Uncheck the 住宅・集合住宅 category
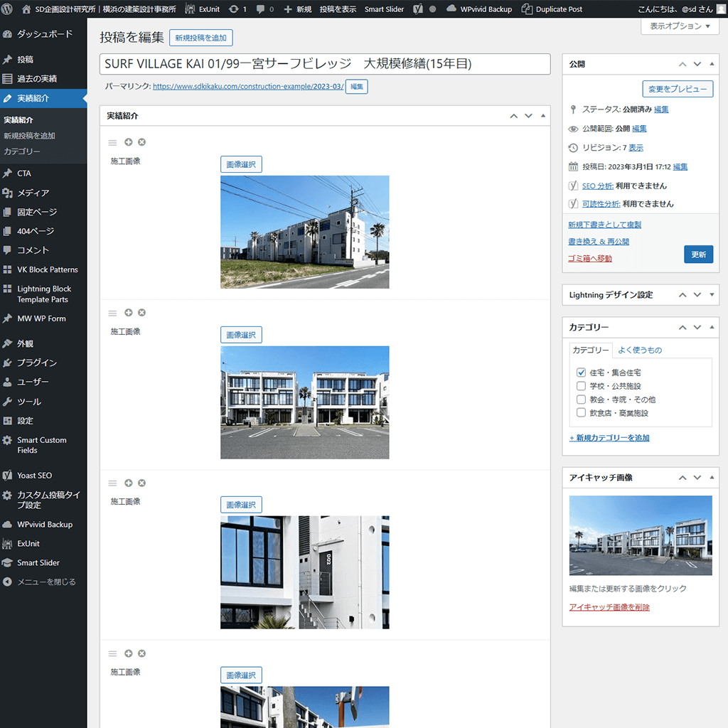 tap(581, 373)
